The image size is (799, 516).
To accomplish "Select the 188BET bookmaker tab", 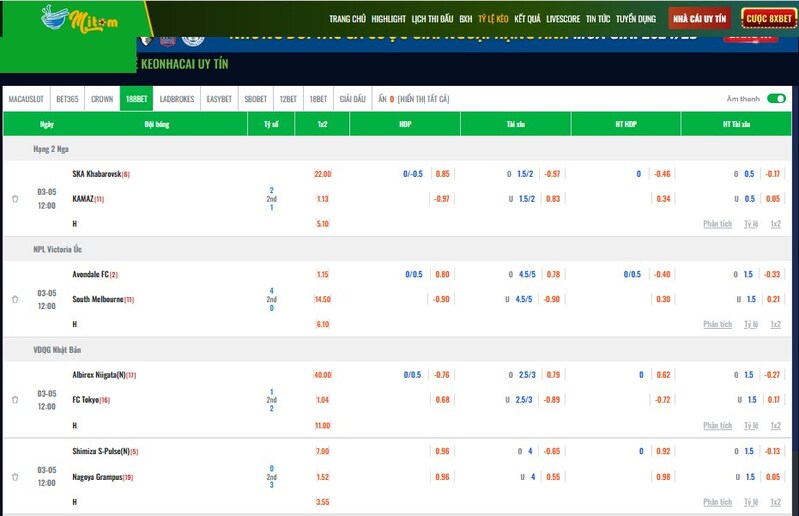I will 136,99.
